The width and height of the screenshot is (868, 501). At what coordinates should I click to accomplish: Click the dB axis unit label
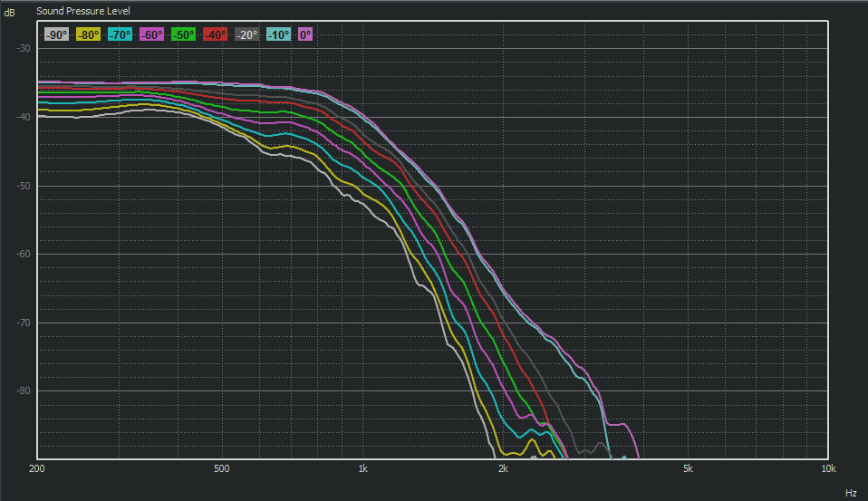click(x=9, y=13)
